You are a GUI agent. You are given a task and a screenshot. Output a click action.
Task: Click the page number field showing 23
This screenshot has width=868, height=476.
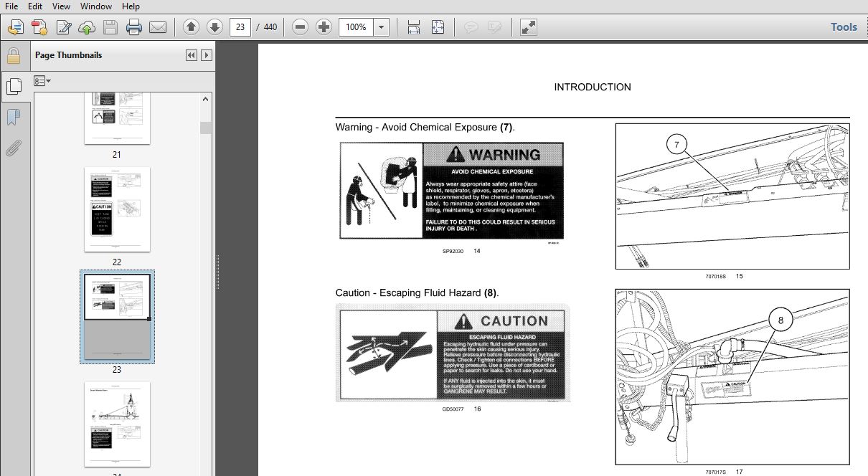(x=240, y=27)
